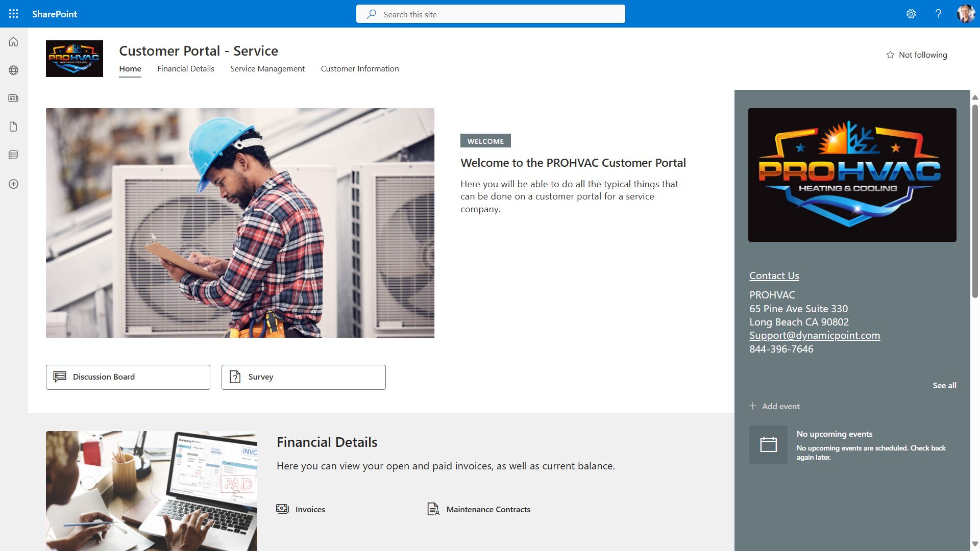Open the Financial Details navigation tab

pos(186,69)
